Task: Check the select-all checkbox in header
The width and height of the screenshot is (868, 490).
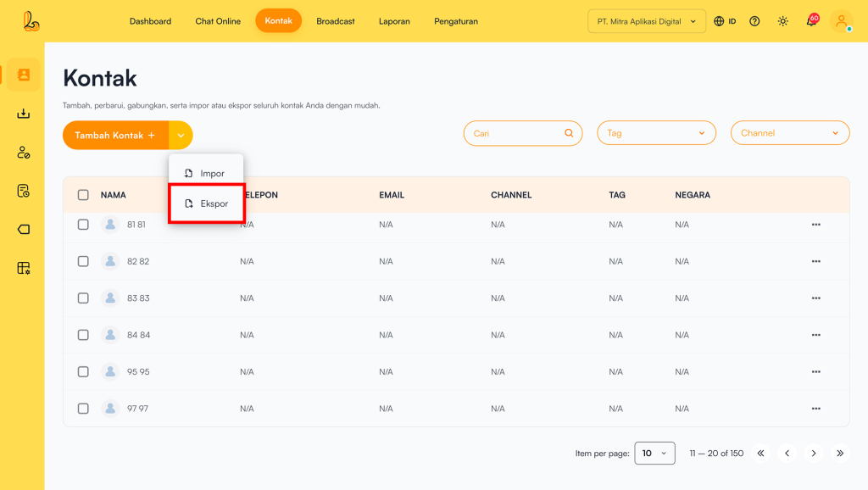Action: click(83, 195)
